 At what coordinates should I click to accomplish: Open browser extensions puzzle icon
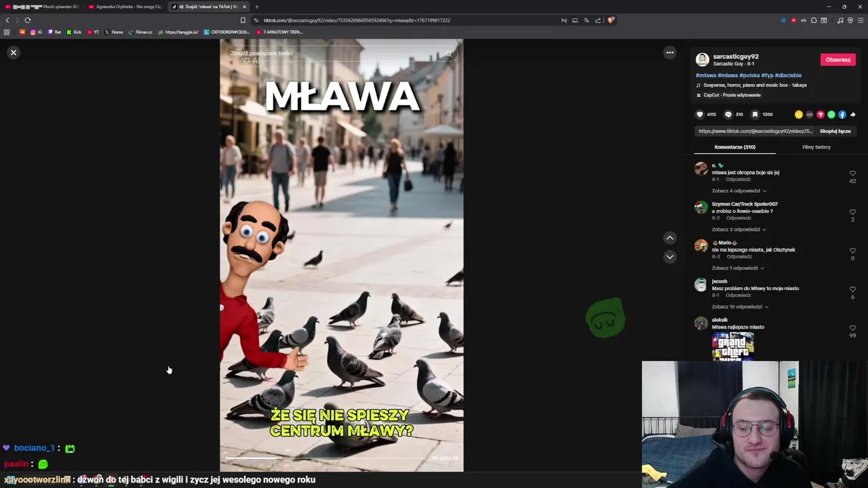[814, 20]
